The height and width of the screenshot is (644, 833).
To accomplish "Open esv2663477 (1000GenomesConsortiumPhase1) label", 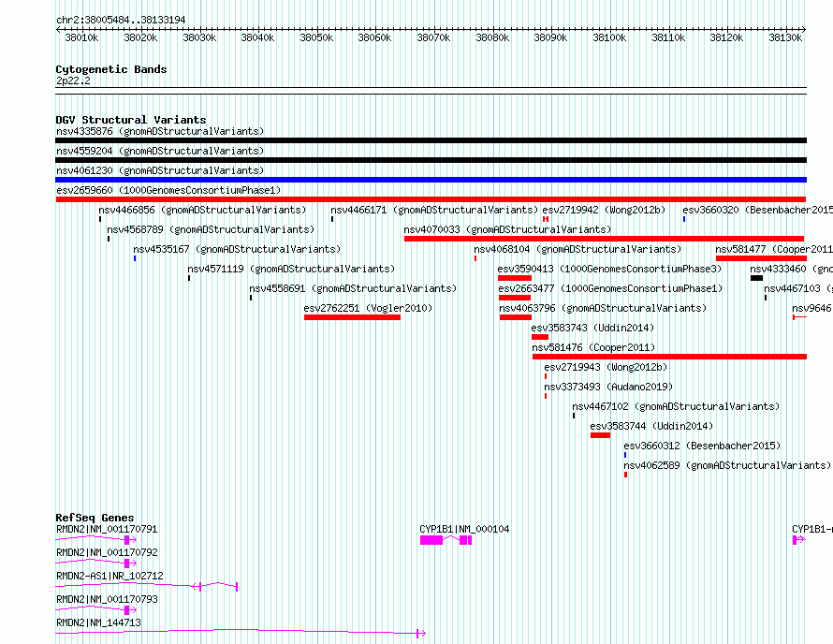I will pos(610,288).
